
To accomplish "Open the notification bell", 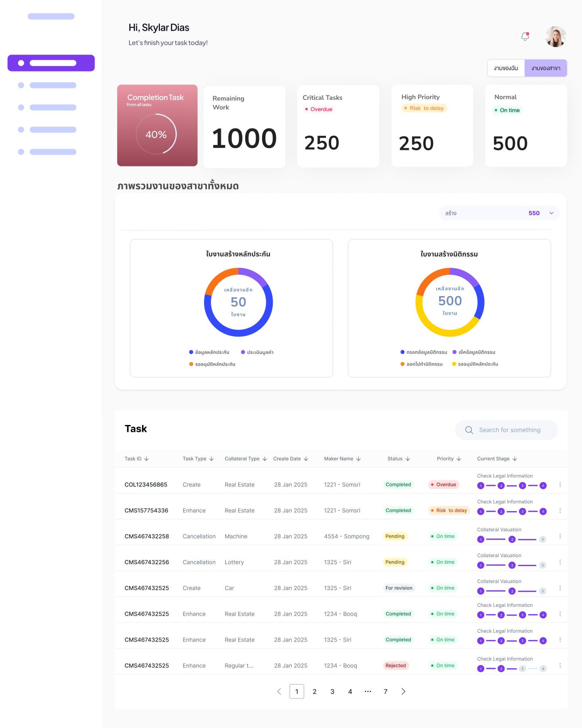I will pos(525,36).
